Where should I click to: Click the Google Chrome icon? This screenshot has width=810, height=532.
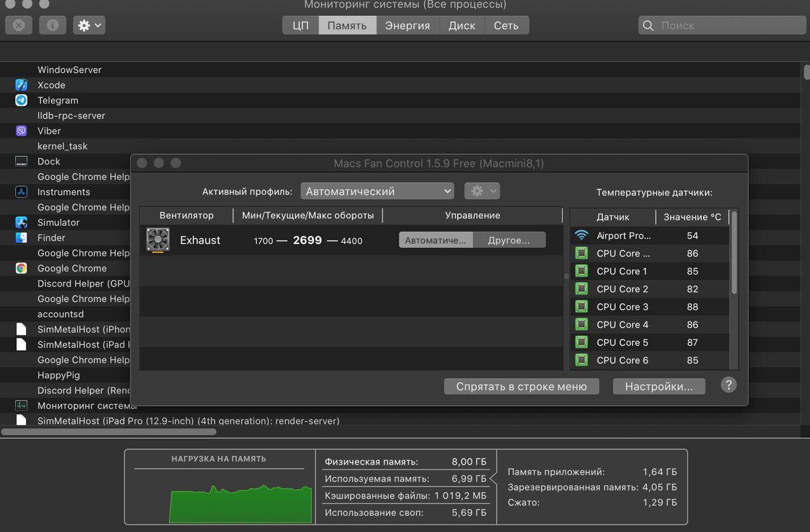click(x=22, y=268)
